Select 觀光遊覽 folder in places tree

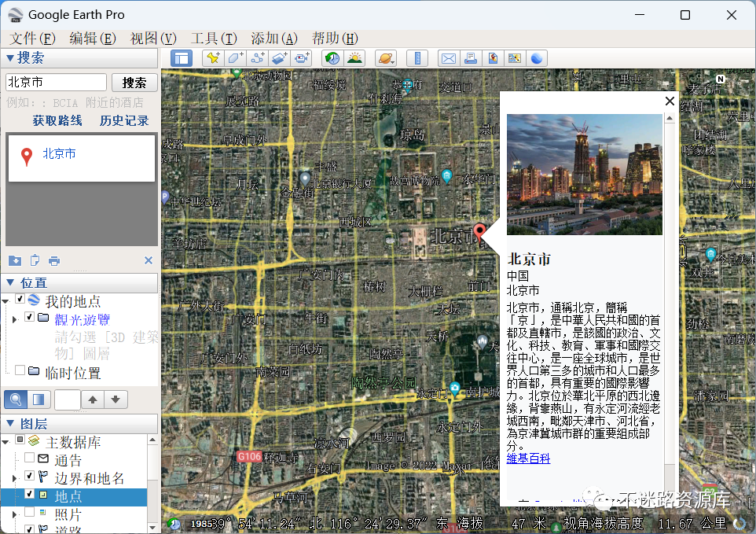[x=82, y=319]
